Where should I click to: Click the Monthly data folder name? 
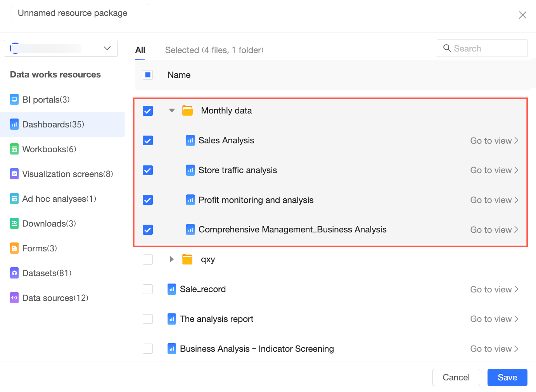[x=227, y=111]
